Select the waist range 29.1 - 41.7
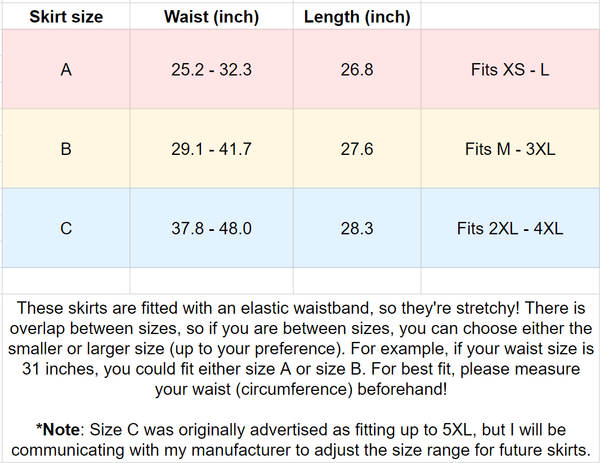The image size is (600, 463). [x=211, y=150]
